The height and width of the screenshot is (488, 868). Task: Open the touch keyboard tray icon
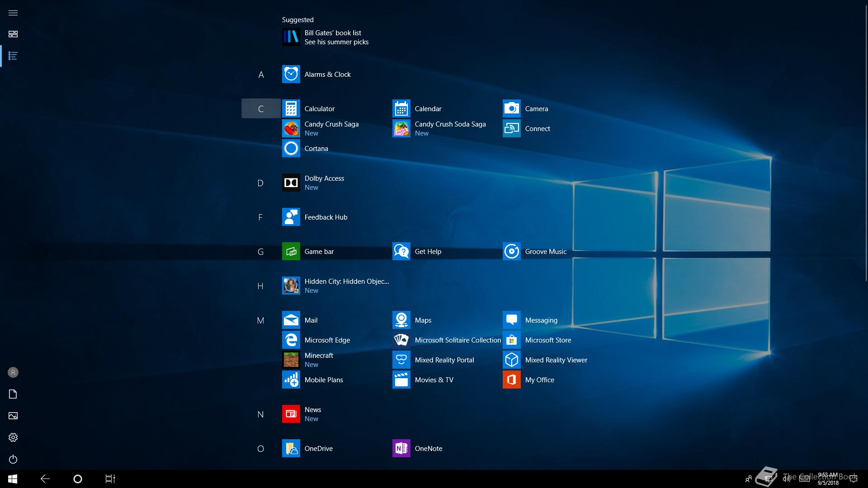pos(805,479)
